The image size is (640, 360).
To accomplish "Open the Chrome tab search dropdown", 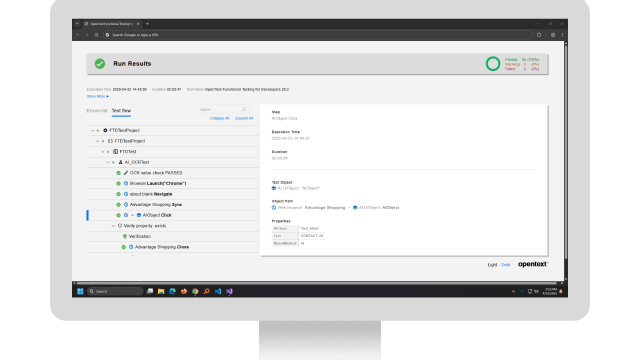I will click(77, 24).
